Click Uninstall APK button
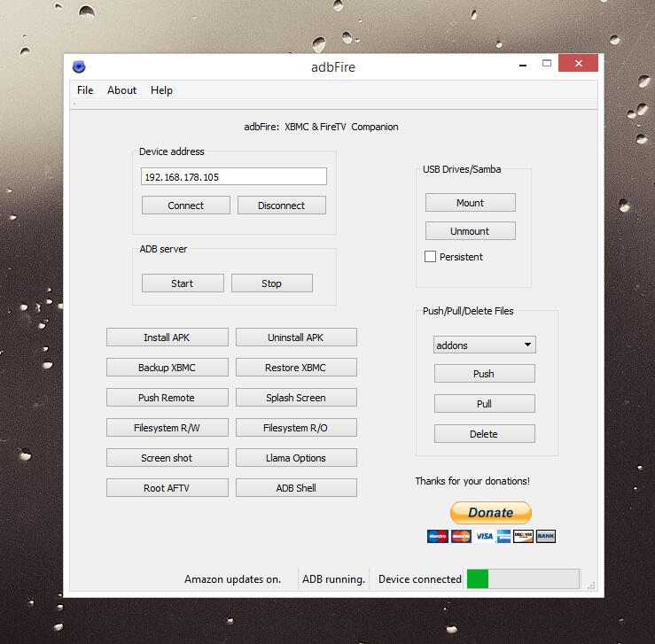 296,338
